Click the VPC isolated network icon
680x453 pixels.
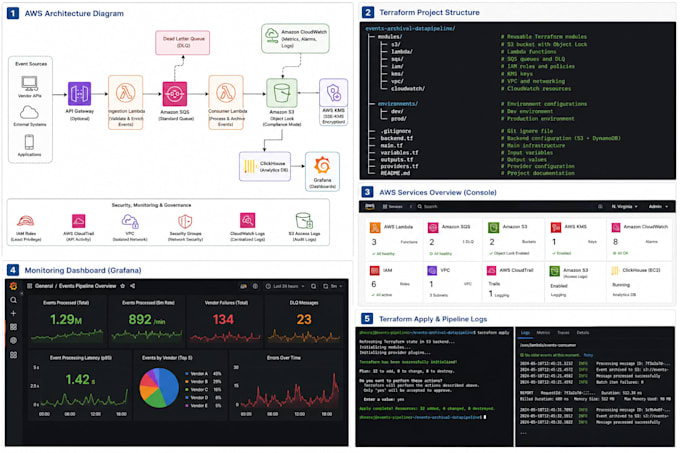(x=130, y=222)
